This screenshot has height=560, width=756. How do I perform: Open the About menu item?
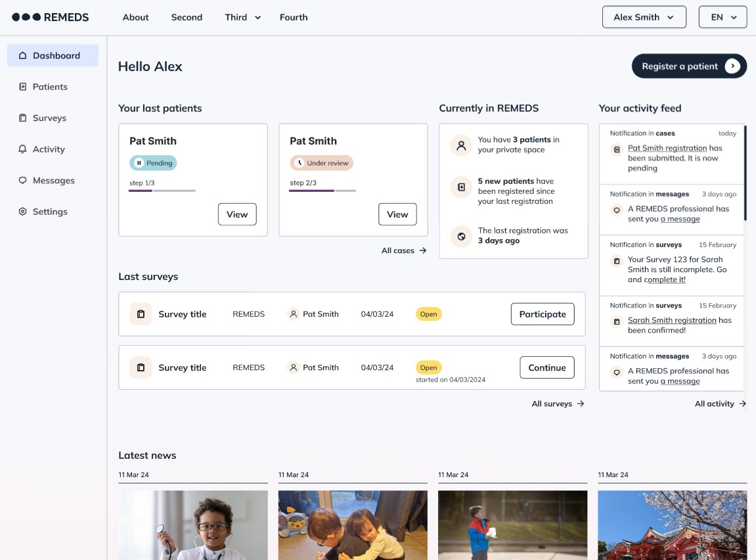pos(135,17)
